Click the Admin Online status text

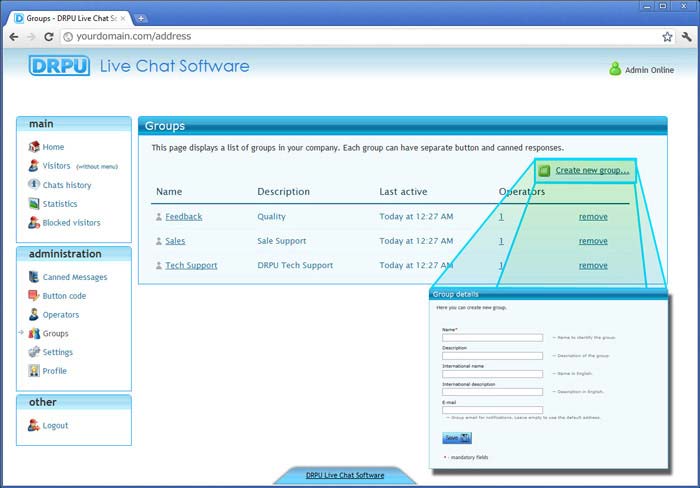pos(650,70)
